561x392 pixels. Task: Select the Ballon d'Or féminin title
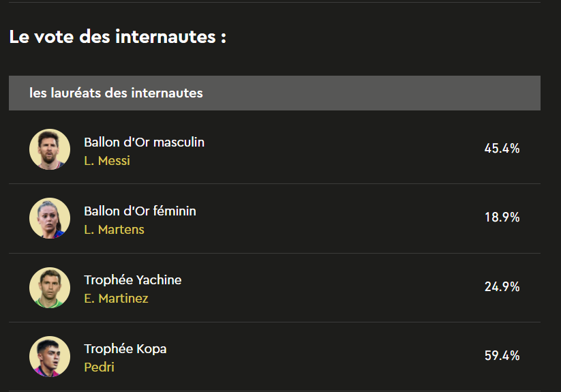click(140, 211)
